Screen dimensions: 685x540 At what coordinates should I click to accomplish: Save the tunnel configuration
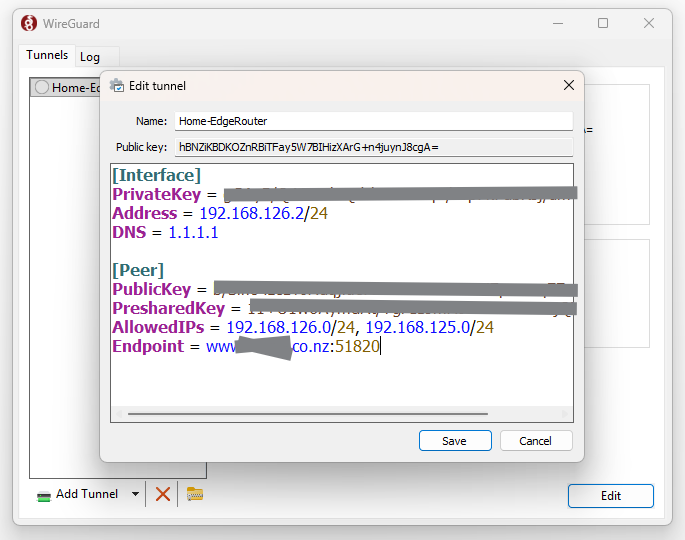coord(455,441)
